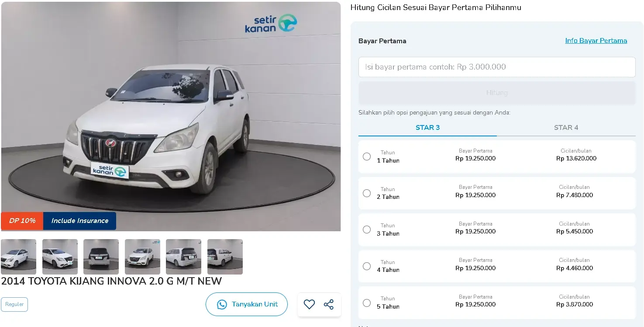Select the 1 Tahun installment option
644x327 pixels.
tap(367, 157)
